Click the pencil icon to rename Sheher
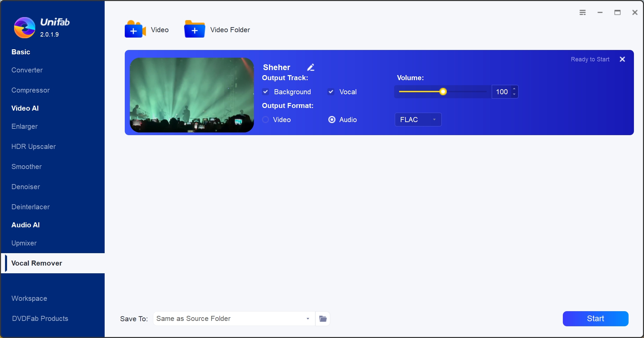 [310, 67]
